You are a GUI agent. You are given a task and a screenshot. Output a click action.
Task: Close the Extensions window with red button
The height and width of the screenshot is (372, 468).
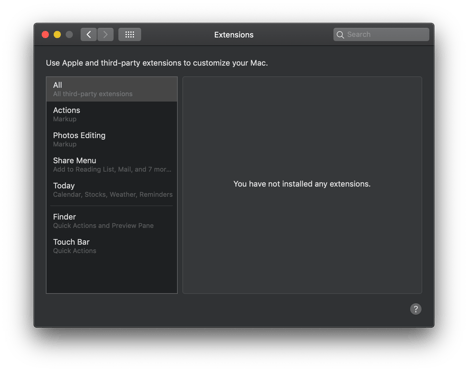45,34
